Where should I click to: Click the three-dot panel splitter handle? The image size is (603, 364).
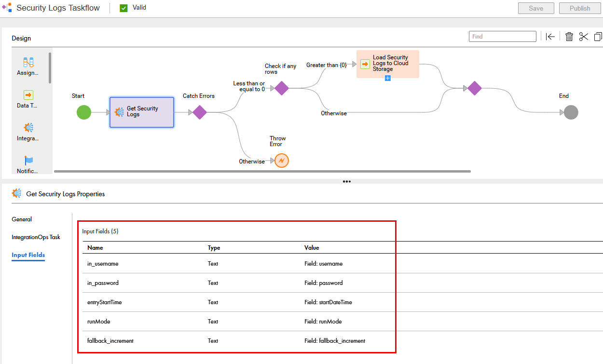coord(347,182)
